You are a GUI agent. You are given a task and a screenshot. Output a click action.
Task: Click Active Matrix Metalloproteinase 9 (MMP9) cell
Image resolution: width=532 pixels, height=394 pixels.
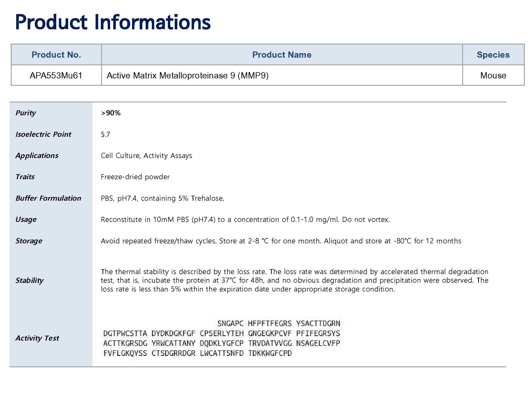pos(282,75)
